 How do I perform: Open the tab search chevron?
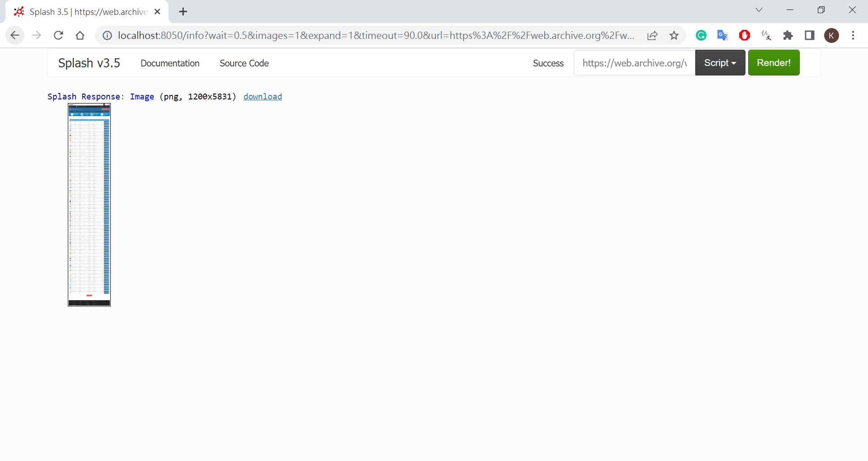tap(759, 10)
